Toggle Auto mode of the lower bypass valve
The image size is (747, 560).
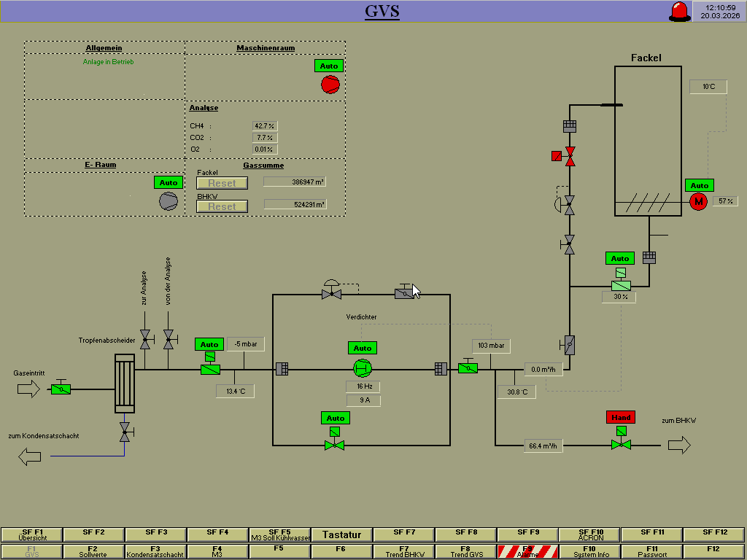pos(336,418)
